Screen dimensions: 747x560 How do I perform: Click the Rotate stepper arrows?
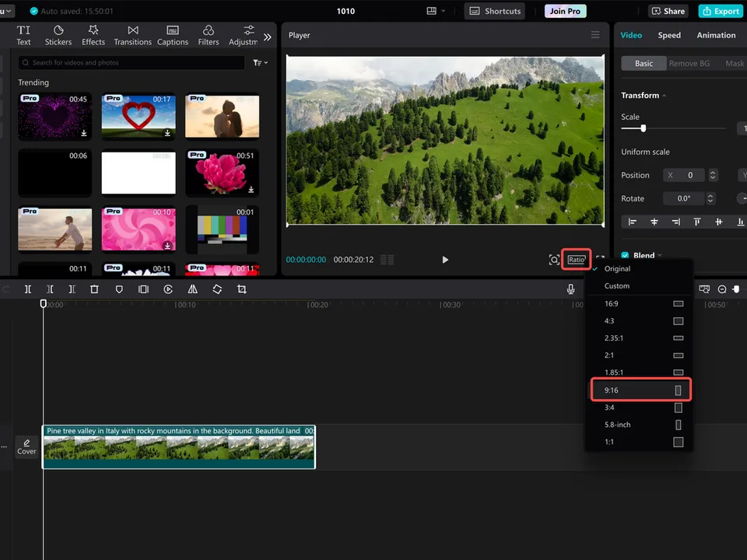click(x=710, y=198)
